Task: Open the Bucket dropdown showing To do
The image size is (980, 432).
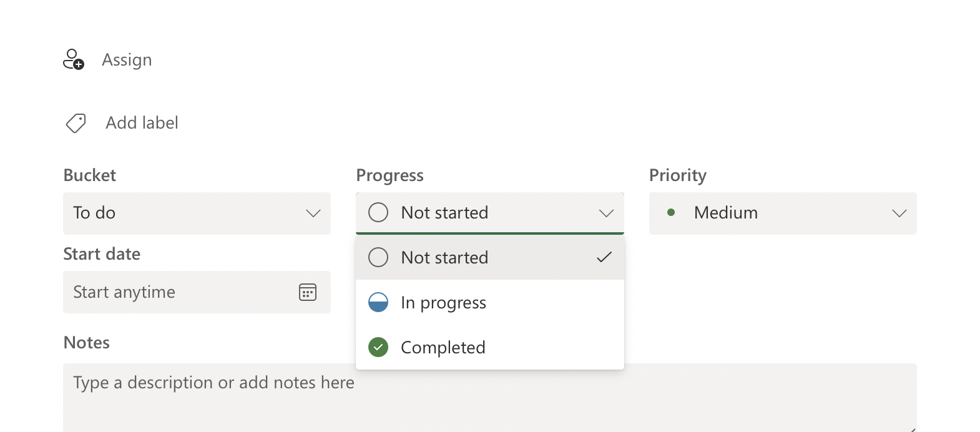Action: coord(197,214)
